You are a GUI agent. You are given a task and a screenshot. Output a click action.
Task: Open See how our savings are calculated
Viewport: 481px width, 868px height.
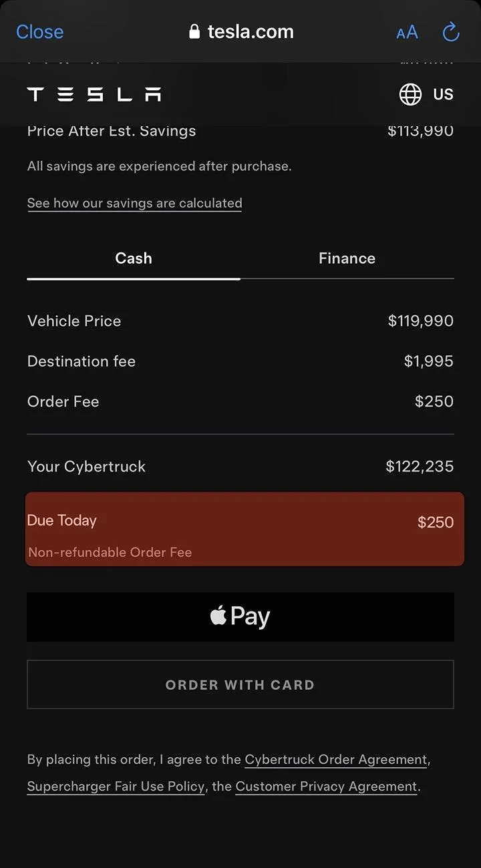(x=134, y=203)
